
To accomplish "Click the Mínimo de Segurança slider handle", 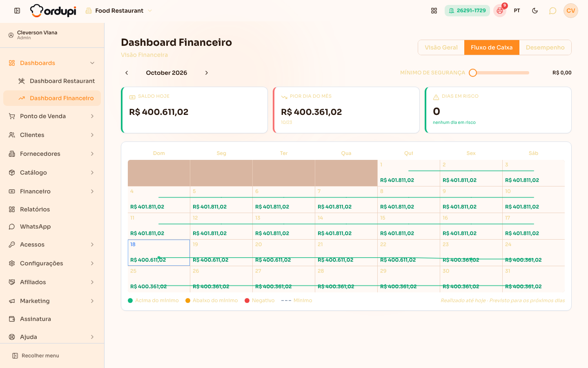I will (x=473, y=73).
